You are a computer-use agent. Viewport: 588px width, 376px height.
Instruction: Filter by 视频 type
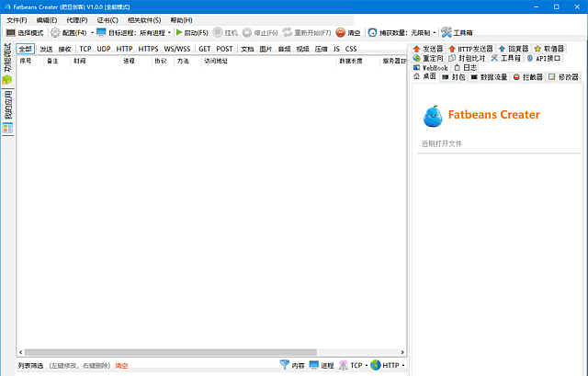(302, 49)
